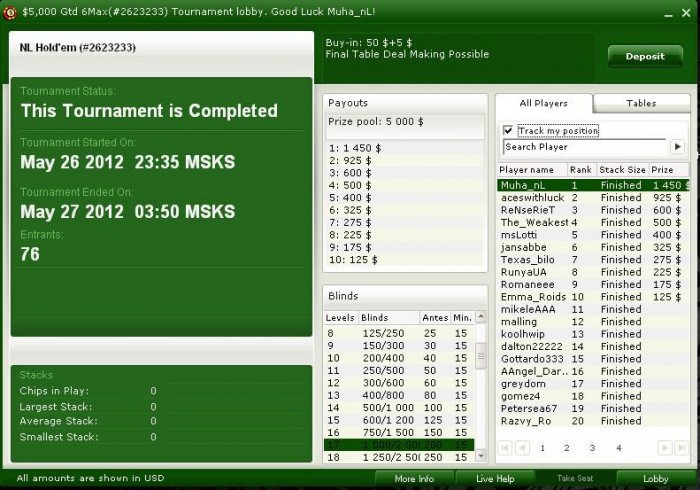Click the Levels column header in Blinds
The image size is (700, 490).
point(340,318)
